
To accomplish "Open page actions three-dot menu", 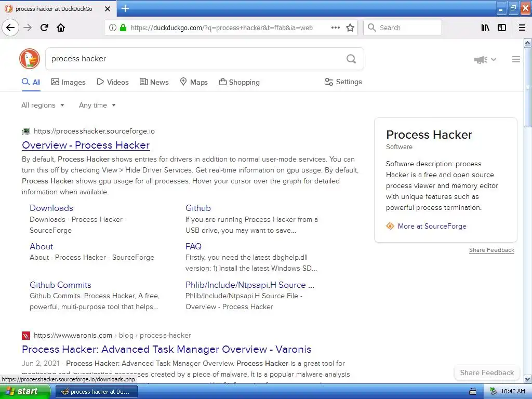I will tap(335, 28).
